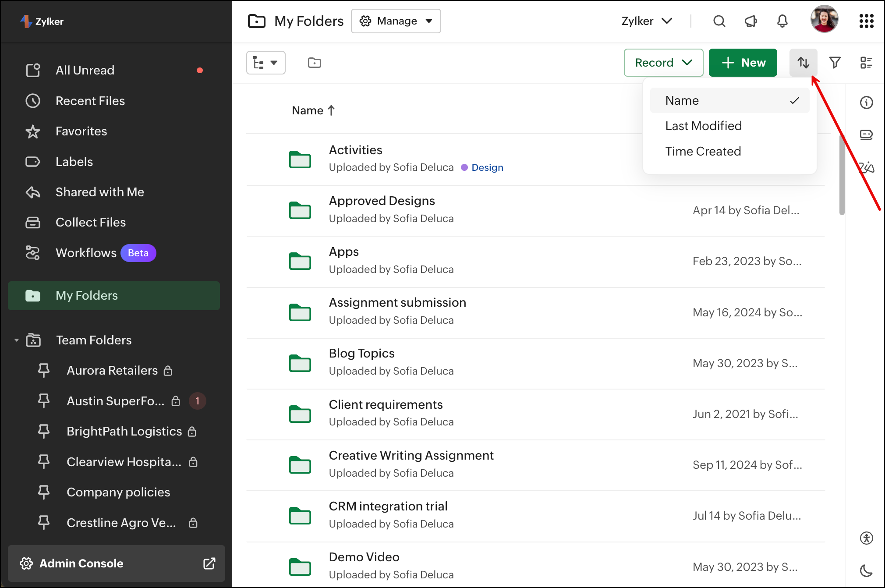Select Name sort option
The width and height of the screenshot is (885, 588).
point(729,100)
